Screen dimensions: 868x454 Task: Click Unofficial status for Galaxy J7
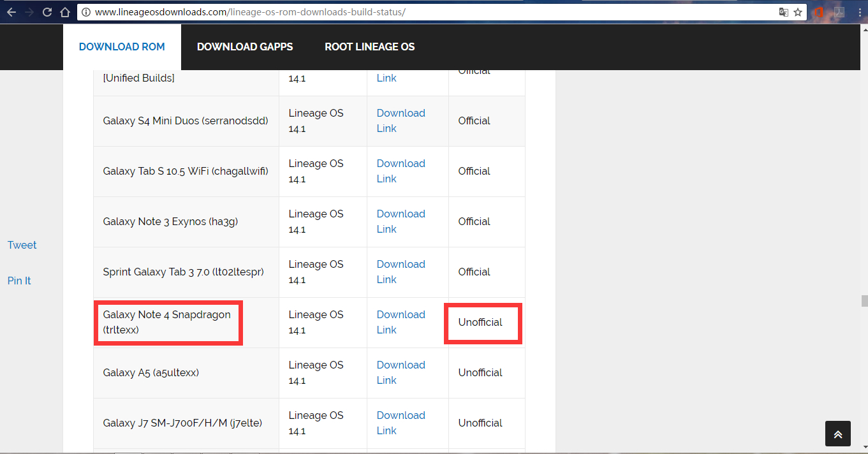(480, 423)
